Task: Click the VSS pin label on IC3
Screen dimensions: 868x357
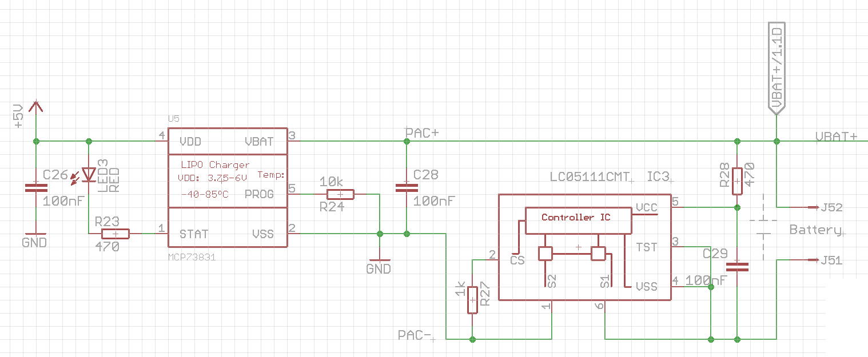Action: pos(647,287)
